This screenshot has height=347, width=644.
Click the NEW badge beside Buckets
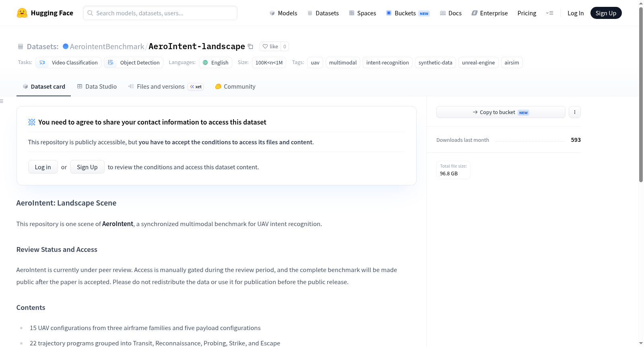(424, 14)
